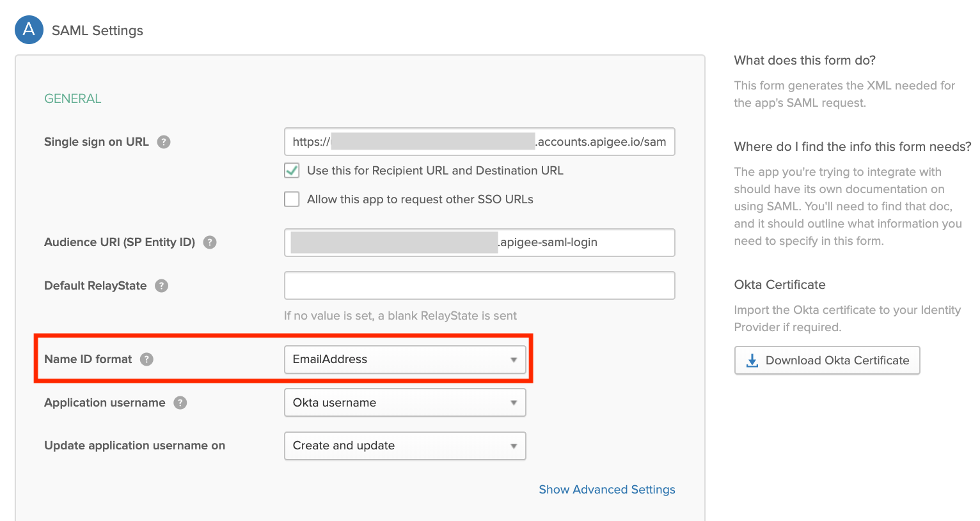Enable Allow this app to request other SSO URLs
Viewport: 980px width, 521px height.
(292, 199)
